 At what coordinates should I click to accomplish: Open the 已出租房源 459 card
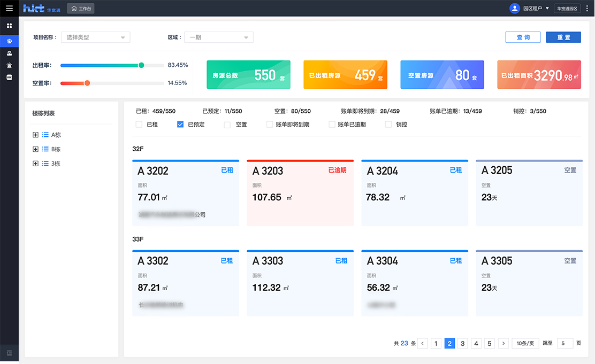[x=345, y=75]
